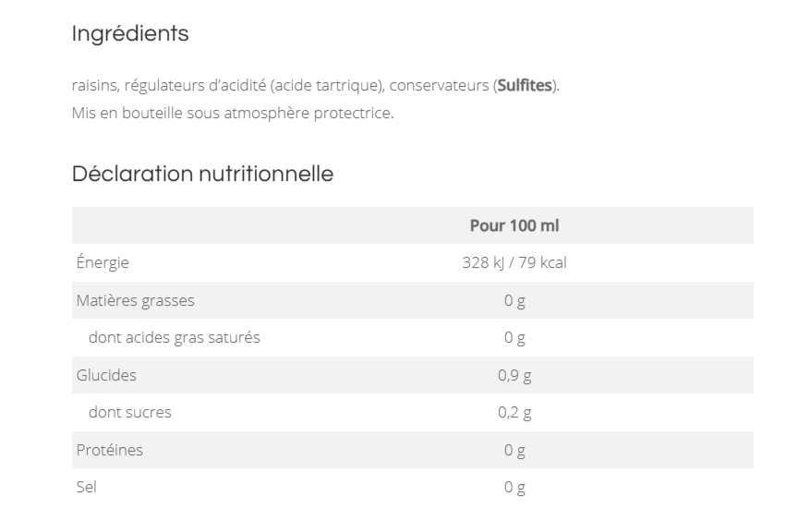Click the 'Mis en bouteille' sentence

[x=233, y=115]
